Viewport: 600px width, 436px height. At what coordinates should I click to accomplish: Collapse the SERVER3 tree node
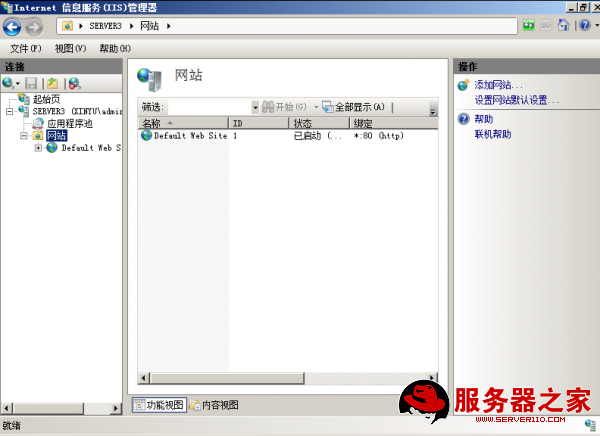click(9, 111)
